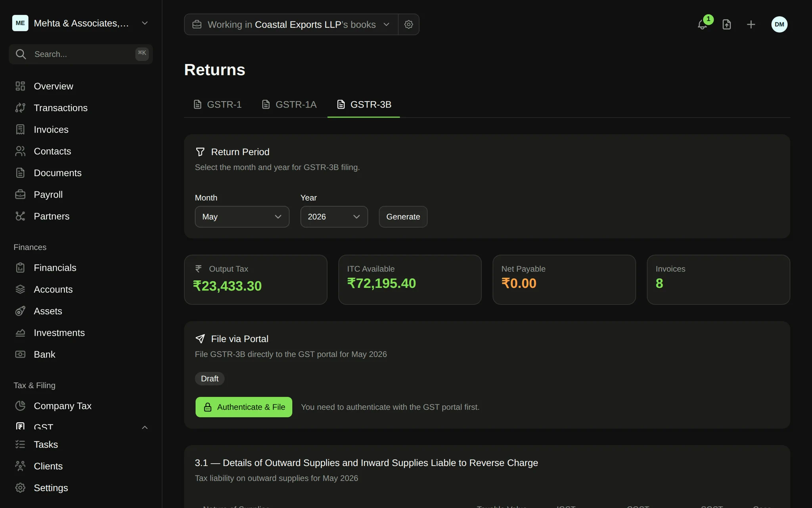Click the ME organization logo
812x508 pixels.
[20, 23]
